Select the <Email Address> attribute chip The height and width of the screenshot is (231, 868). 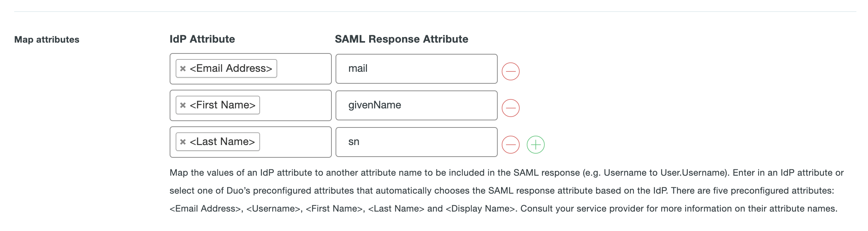[231, 69]
